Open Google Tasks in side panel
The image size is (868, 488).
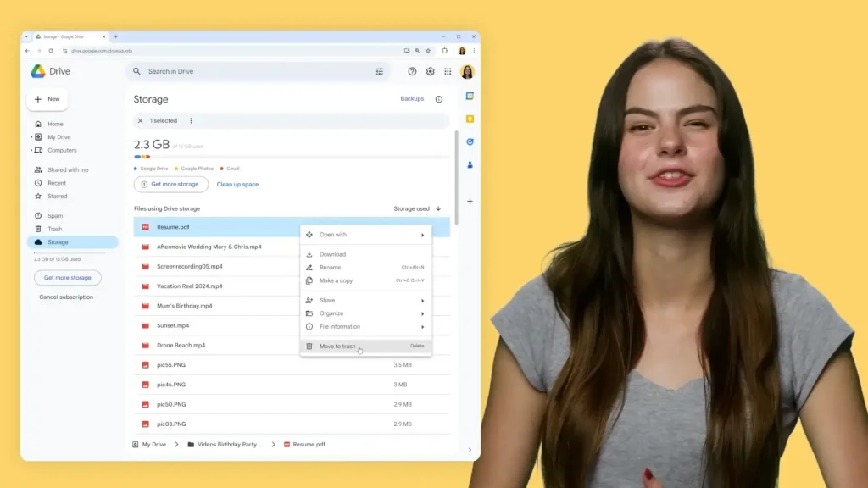coord(470,141)
